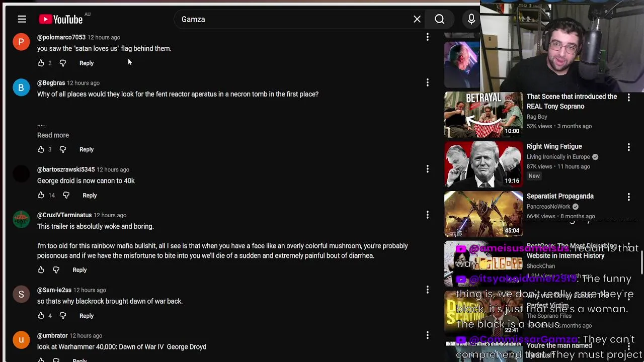This screenshot has height=362, width=644.
Task: Dislike the comment by @Begbras
Action: [63, 149]
